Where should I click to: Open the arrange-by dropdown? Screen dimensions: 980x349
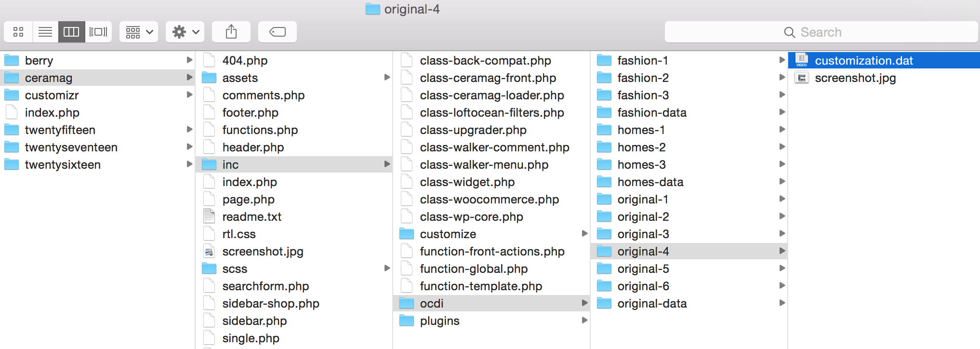[x=139, y=32]
